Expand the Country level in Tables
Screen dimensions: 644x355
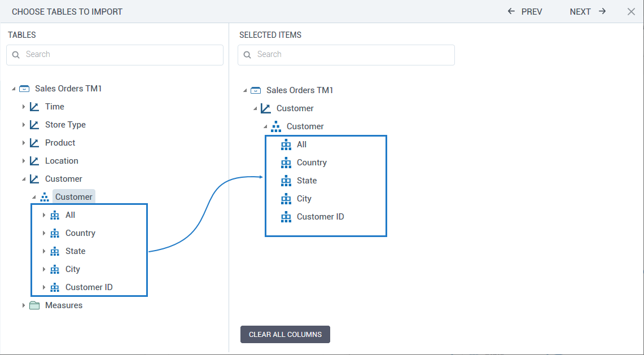[x=44, y=233]
